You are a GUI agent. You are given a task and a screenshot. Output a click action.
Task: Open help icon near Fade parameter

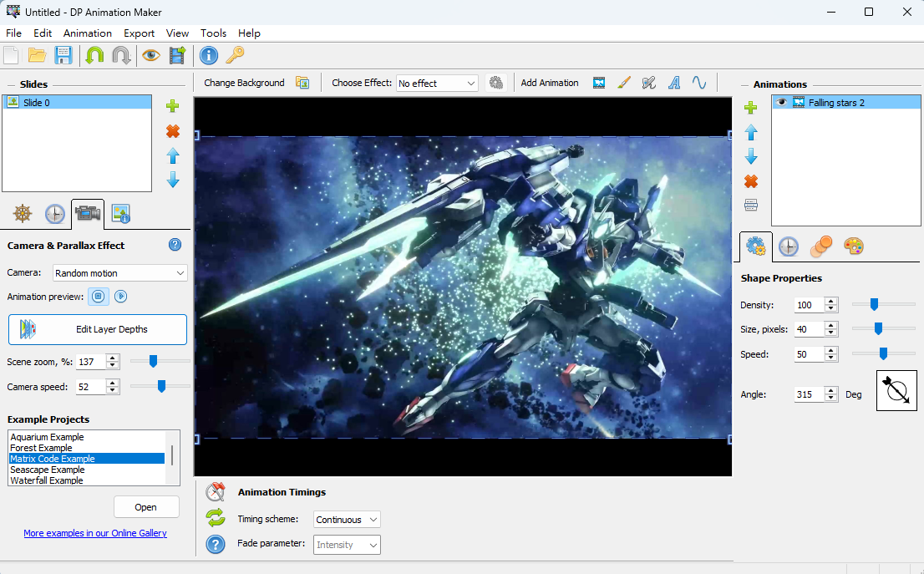click(216, 544)
